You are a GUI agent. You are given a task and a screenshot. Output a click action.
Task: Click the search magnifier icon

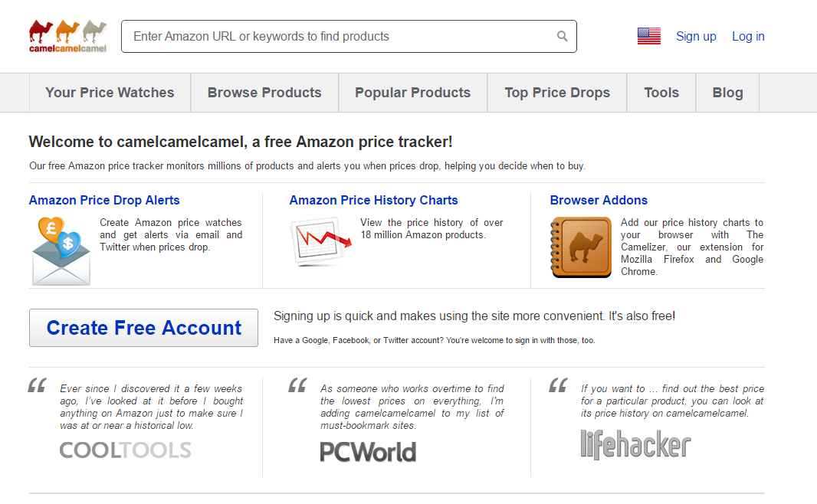click(x=563, y=36)
